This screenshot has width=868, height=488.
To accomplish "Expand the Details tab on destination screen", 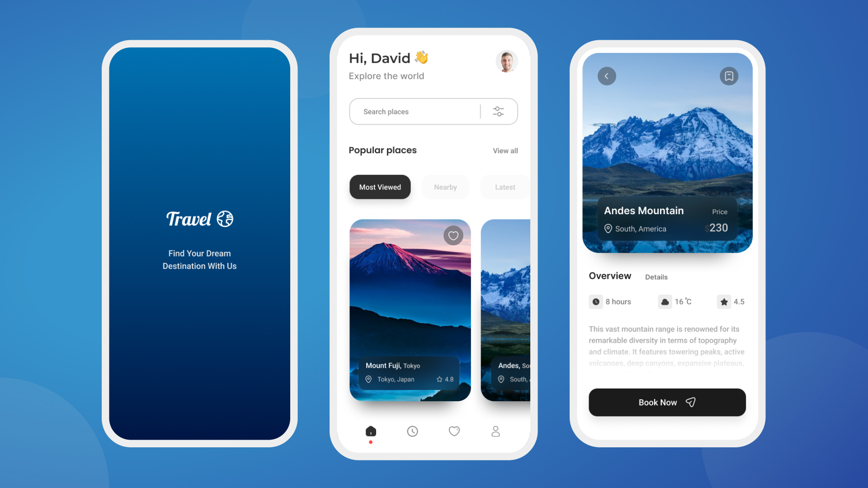I will coord(656,277).
